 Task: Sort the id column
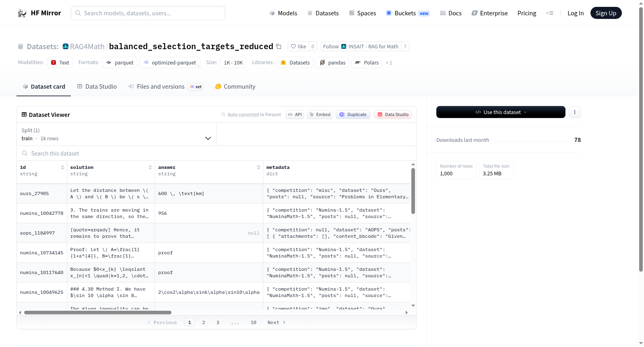62,167
